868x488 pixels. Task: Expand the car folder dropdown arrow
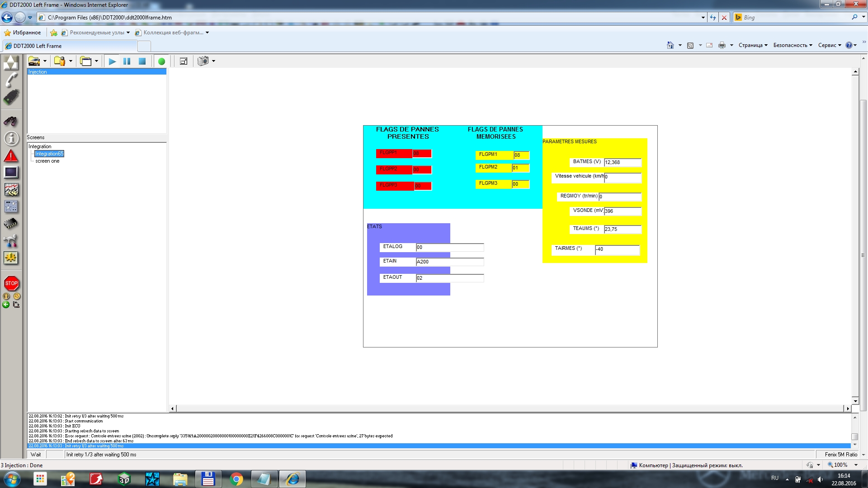click(45, 61)
